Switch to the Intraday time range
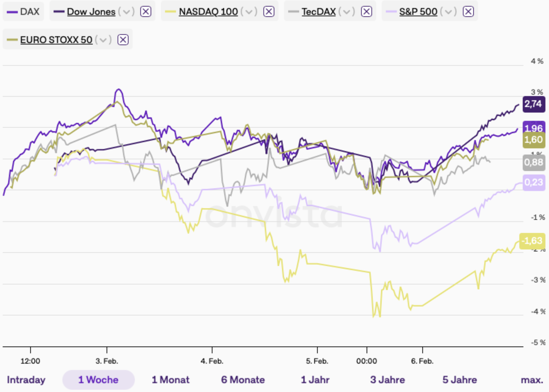 [x=26, y=380]
